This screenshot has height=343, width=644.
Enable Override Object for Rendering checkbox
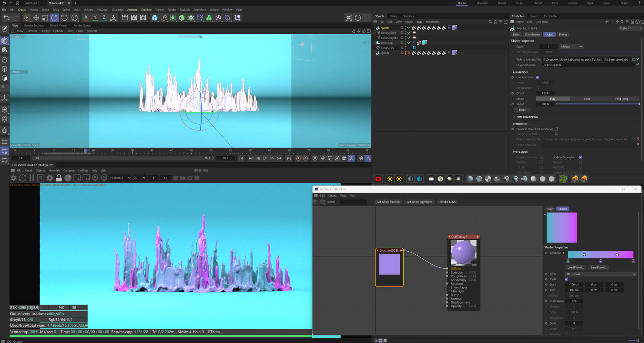(x=556, y=129)
